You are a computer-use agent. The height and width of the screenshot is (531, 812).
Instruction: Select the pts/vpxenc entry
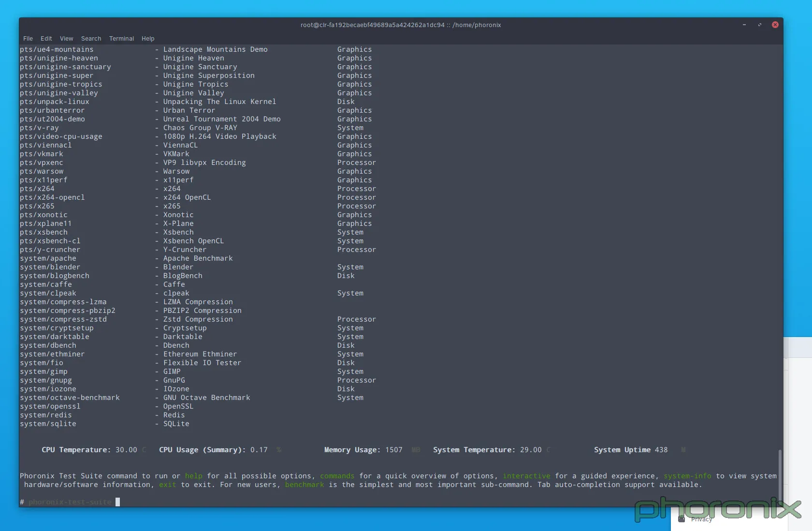42,162
